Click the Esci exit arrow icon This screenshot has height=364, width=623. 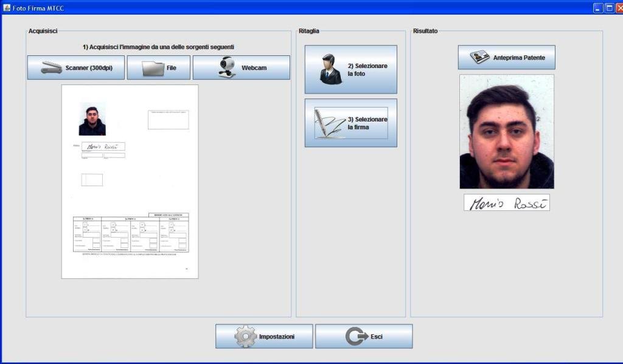tap(357, 337)
